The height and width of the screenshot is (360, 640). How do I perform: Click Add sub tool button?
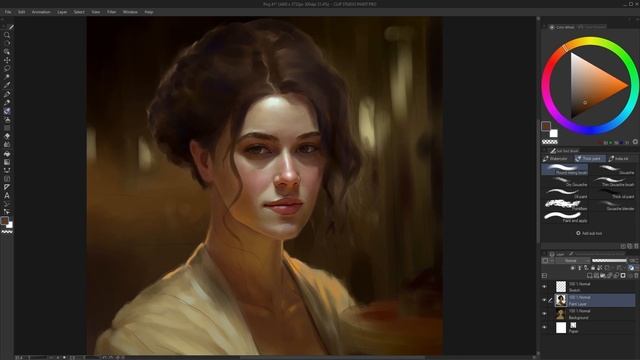589,233
